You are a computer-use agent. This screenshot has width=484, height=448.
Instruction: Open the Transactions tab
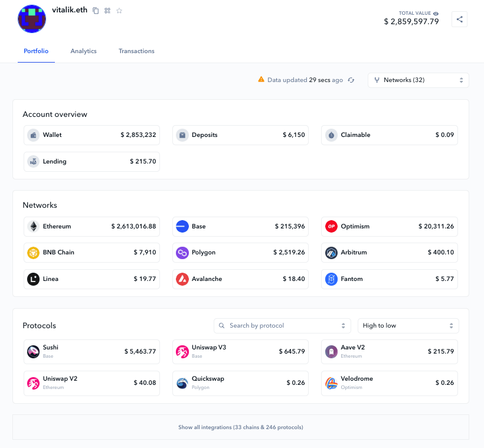(x=136, y=51)
